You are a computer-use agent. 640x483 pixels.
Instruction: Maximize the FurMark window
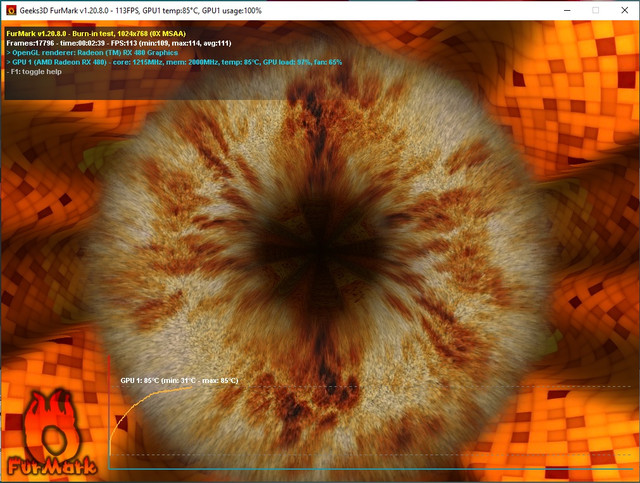click(596, 10)
